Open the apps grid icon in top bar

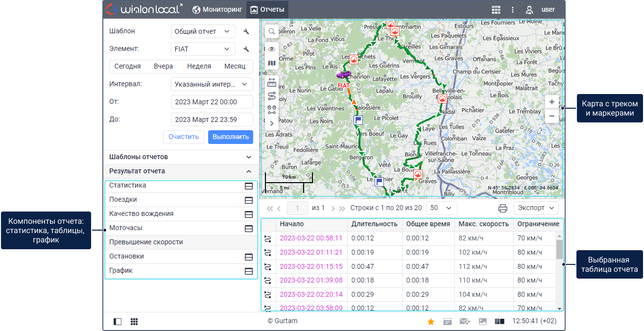coord(496,9)
